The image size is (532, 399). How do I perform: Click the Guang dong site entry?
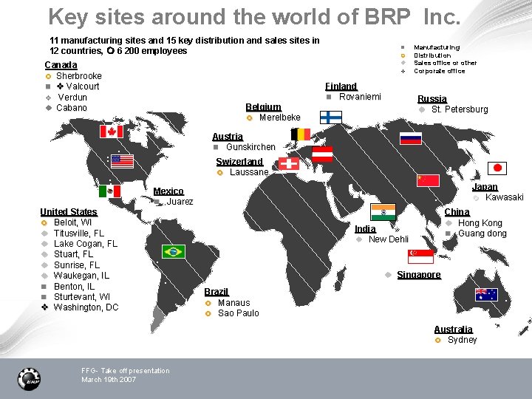tap(482, 233)
